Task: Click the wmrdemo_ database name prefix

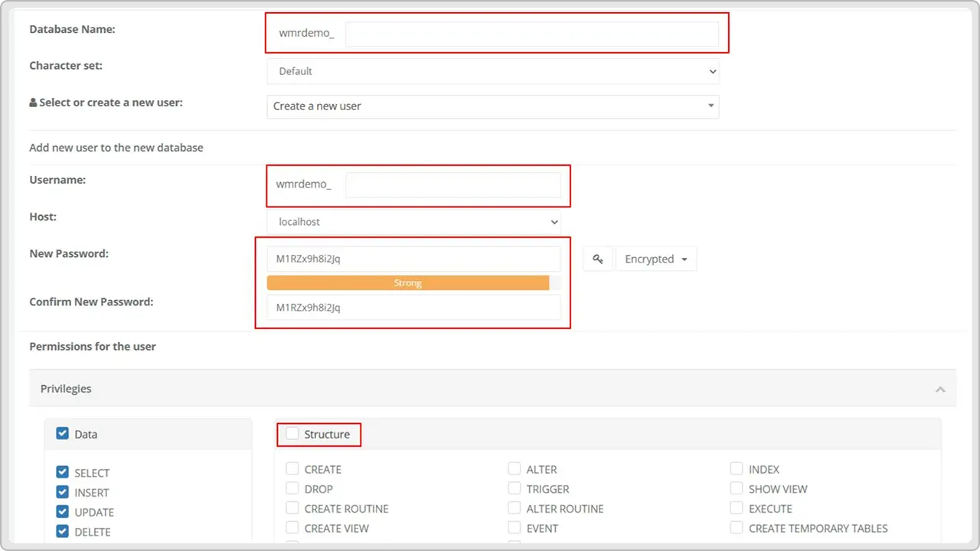Action: pos(306,34)
